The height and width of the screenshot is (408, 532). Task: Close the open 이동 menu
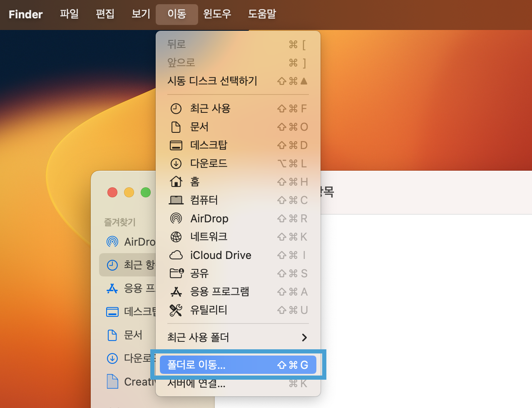pos(177,14)
